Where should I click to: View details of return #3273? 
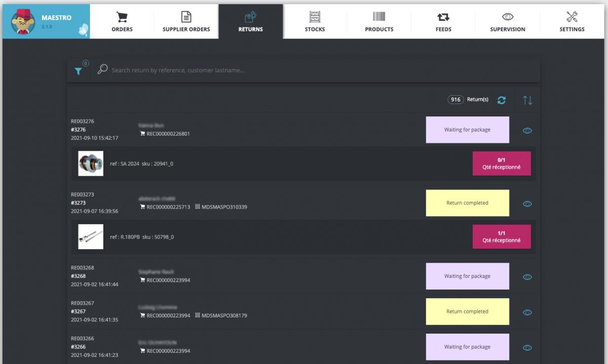click(527, 204)
